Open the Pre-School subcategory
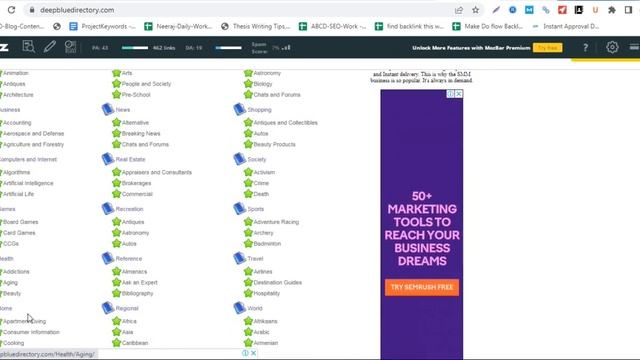The image size is (640, 360). (x=136, y=95)
